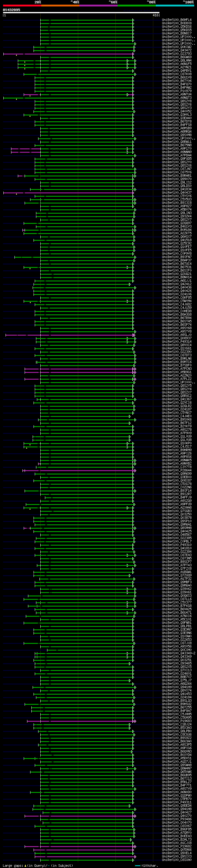Select the UniRef100_B9S0K6 entry
Image resolution: width=197 pixels, height=868 pixels.
tap(177, 419)
